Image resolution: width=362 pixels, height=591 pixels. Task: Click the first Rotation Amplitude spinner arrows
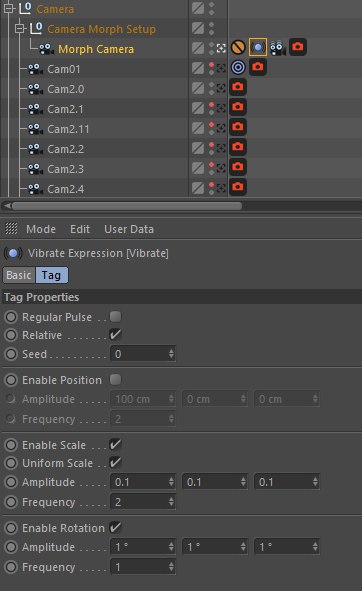pos(171,547)
